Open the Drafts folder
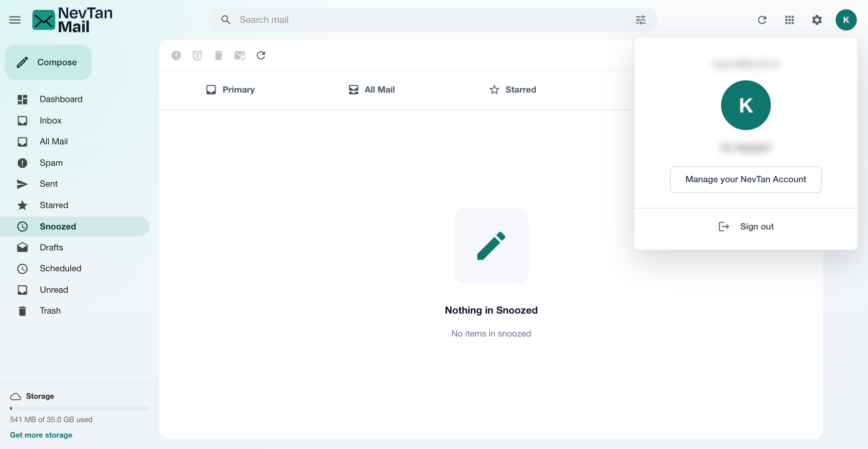Image resolution: width=868 pixels, height=449 pixels. 75,247
